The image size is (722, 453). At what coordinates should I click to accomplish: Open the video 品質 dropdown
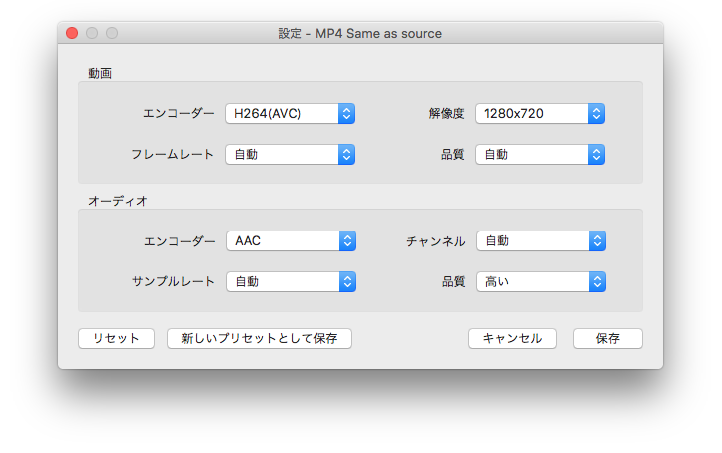coord(540,154)
